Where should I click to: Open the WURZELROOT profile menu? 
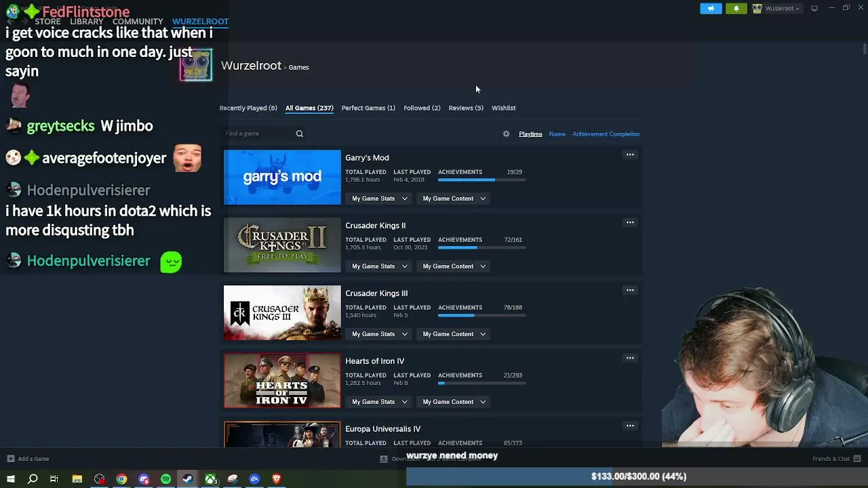click(200, 22)
